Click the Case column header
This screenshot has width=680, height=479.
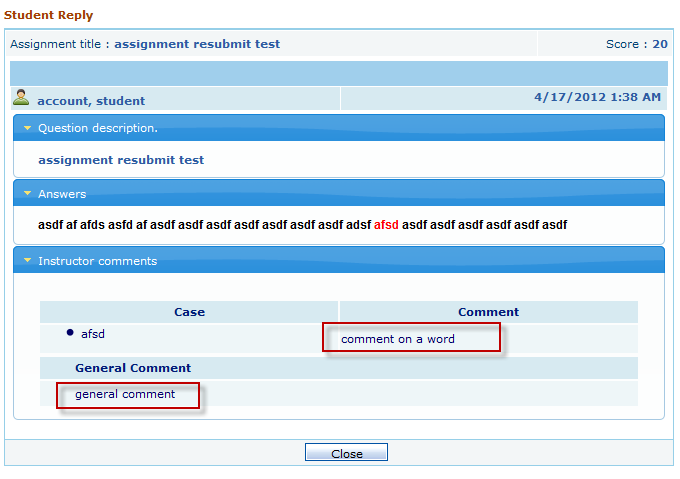(189, 312)
